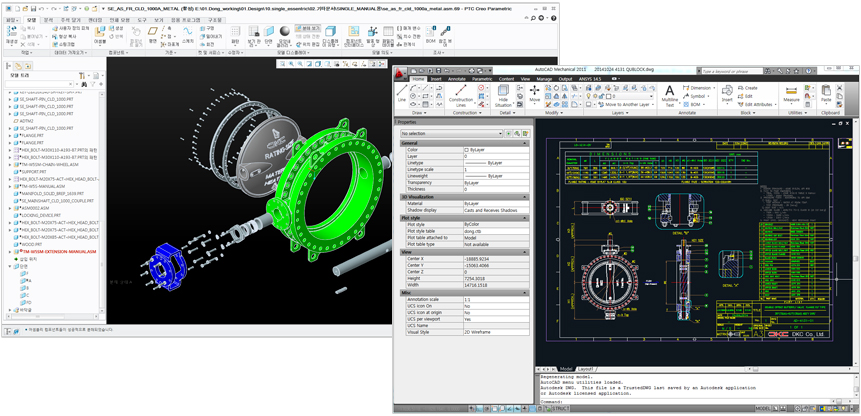Viewport: 861px width, 416px height.
Task: Click the Insert block icon
Action: point(727,92)
